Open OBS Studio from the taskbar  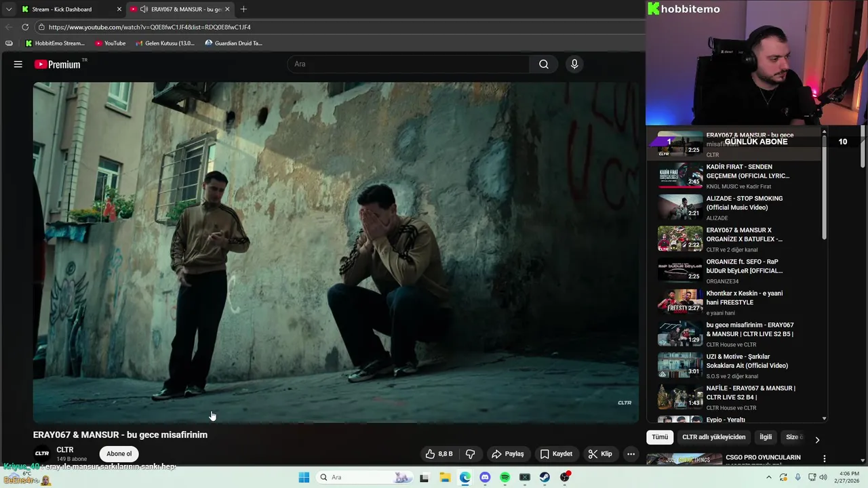coord(565,477)
